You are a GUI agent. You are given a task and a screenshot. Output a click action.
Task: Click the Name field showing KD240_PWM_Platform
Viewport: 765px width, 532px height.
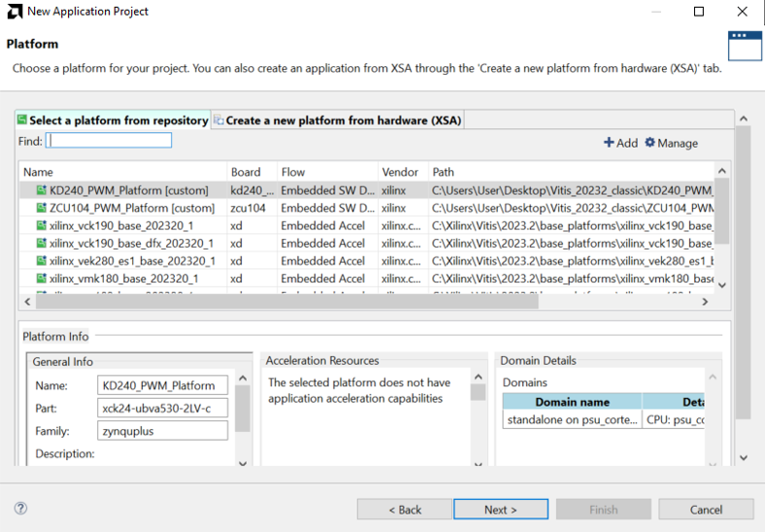click(162, 385)
